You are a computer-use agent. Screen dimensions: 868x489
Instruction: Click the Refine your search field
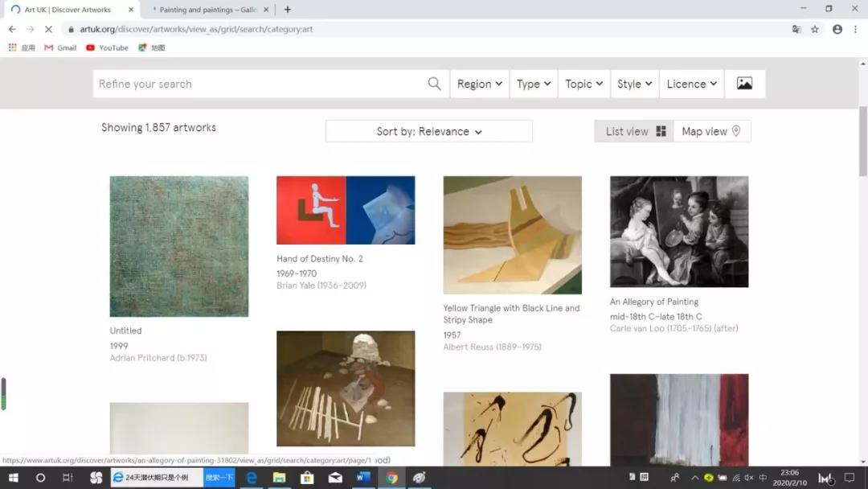[x=257, y=84]
